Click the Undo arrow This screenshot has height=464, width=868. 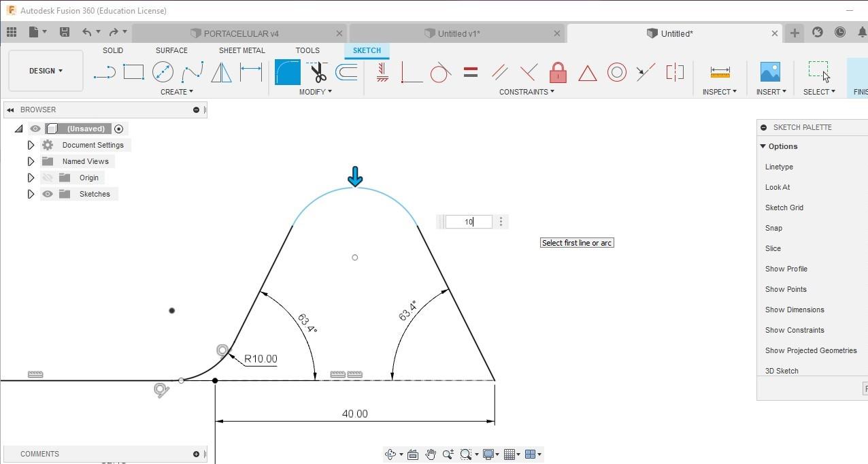[86, 32]
